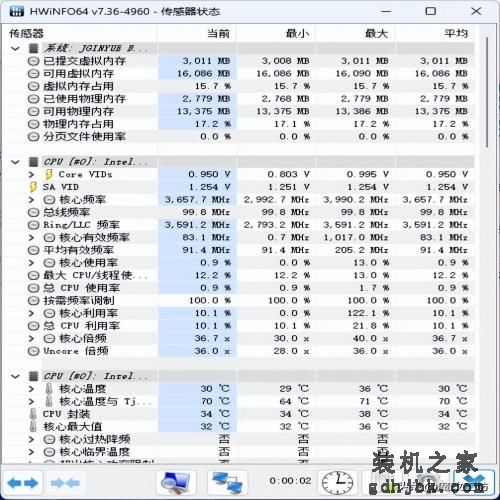The image size is (500, 500).
Task: Click the collapse-panel inward arrows icon
Action: (65, 483)
